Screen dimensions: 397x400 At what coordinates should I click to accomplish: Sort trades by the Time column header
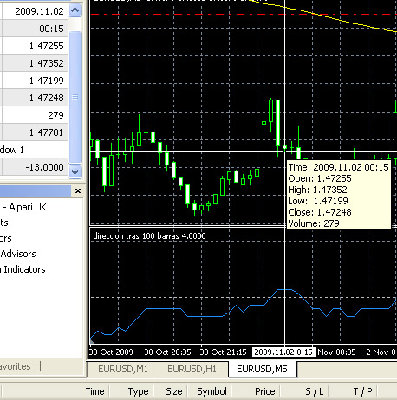95,391
